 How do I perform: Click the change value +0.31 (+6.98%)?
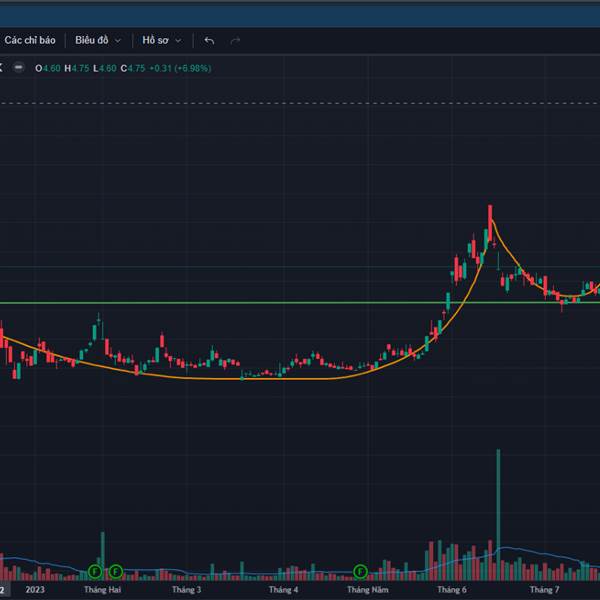180,68
